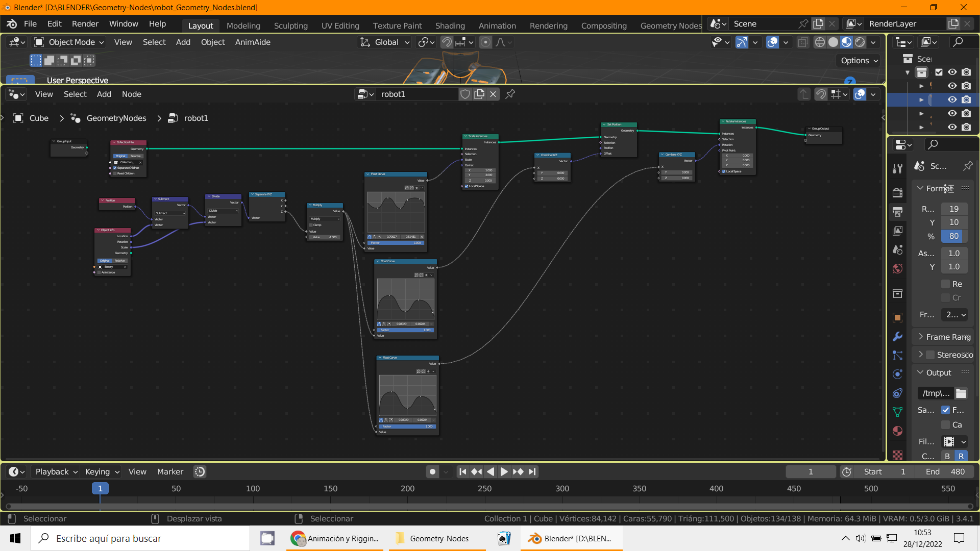Jump to the first frame
980x551 pixels.
point(462,472)
